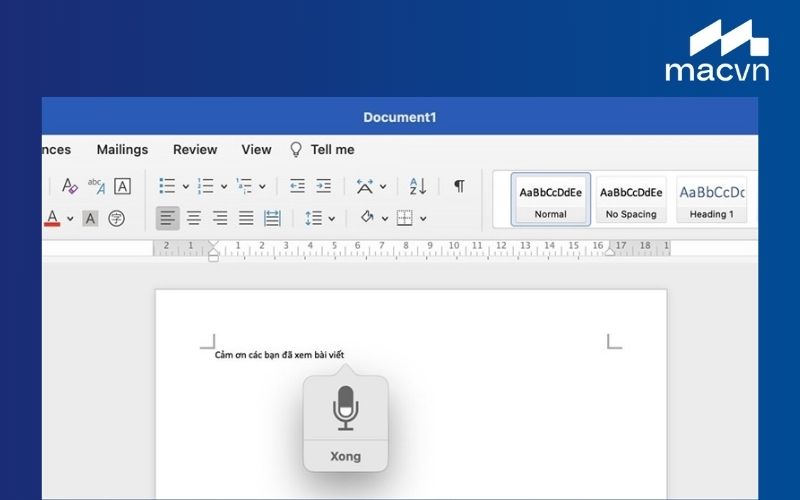Click the dictation microphone icon
The width and height of the screenshot is (800, 500).
345,408
